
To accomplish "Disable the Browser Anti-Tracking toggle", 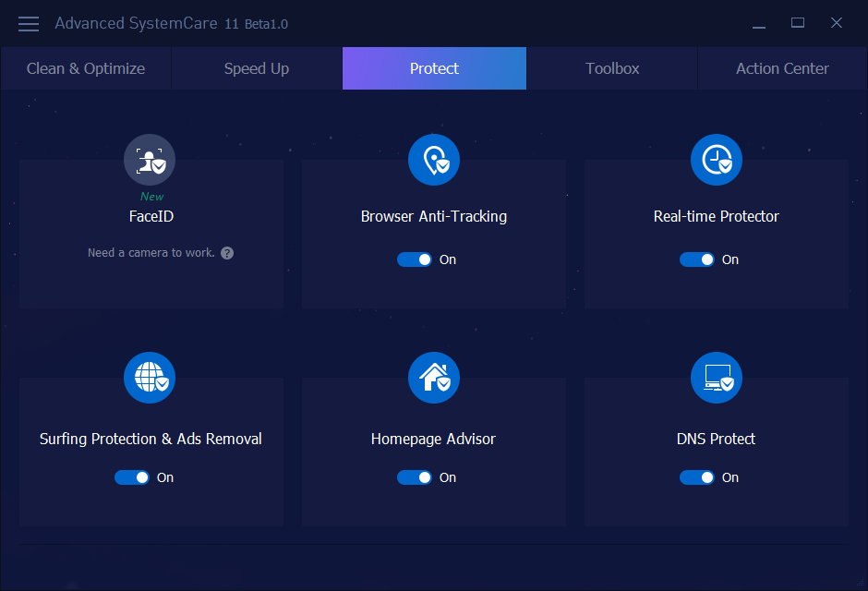I will click(x=415, y=259).
